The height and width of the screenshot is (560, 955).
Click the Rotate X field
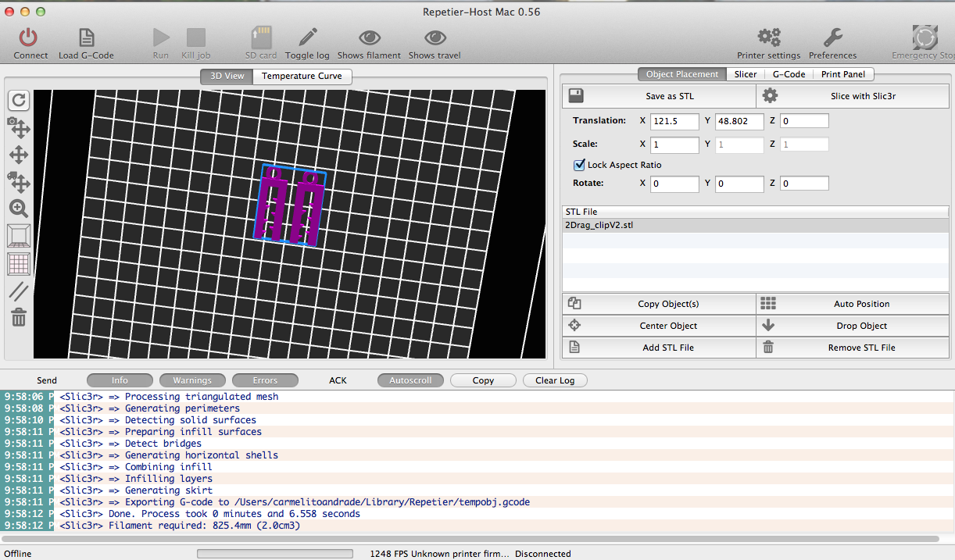click(x=674, y=184)
